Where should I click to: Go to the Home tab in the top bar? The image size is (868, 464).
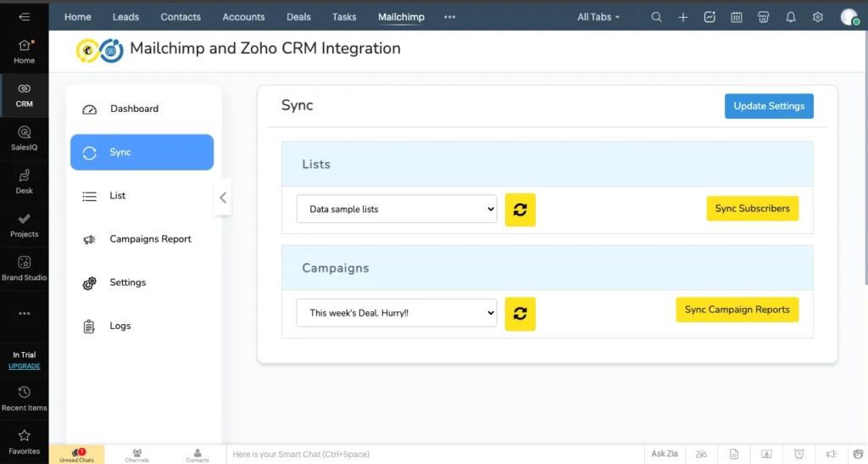tap(77, 17)
